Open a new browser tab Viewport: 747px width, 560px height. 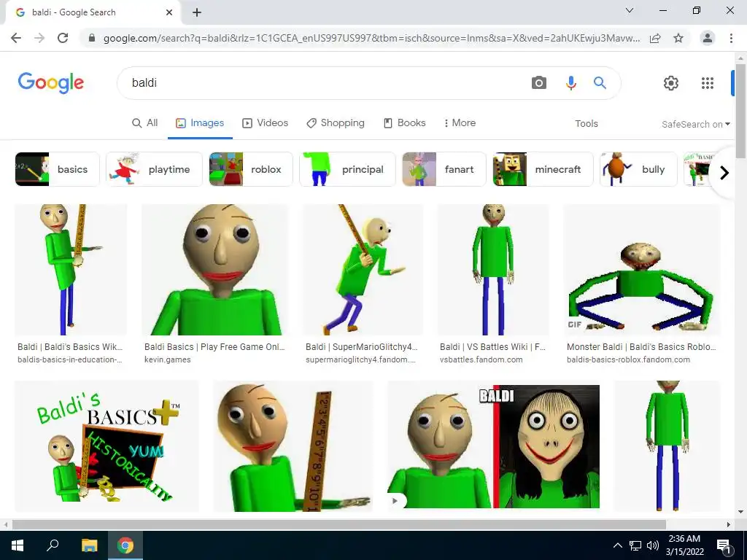[197, 12]
